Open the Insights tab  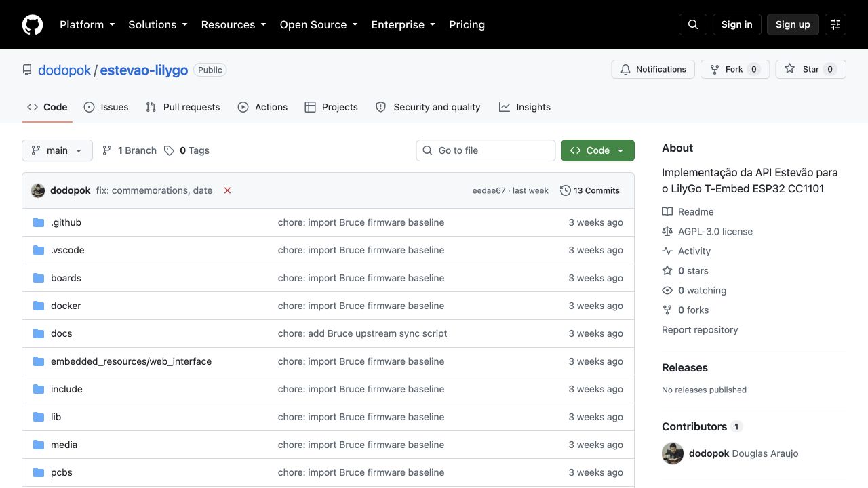click(x=525, y=107)
